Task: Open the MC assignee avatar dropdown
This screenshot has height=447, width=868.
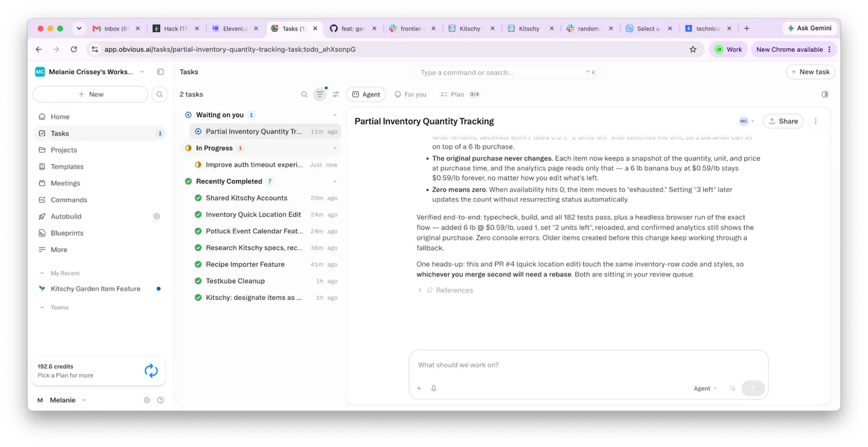Action: [x=747, y=121]
